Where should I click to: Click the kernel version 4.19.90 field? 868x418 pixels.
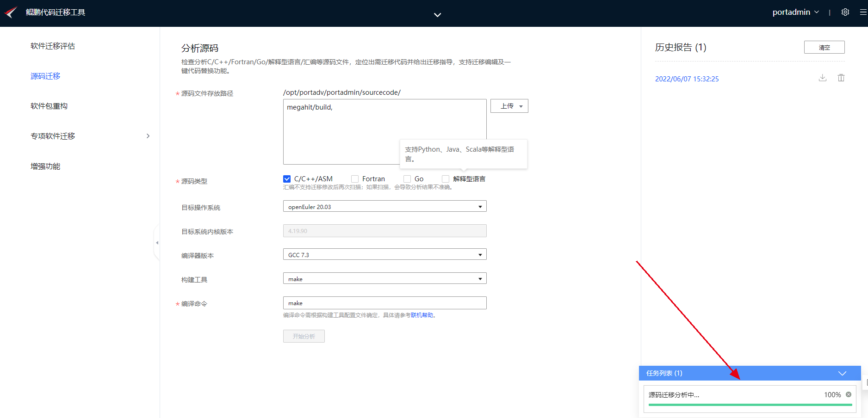[x=385, y=231]
